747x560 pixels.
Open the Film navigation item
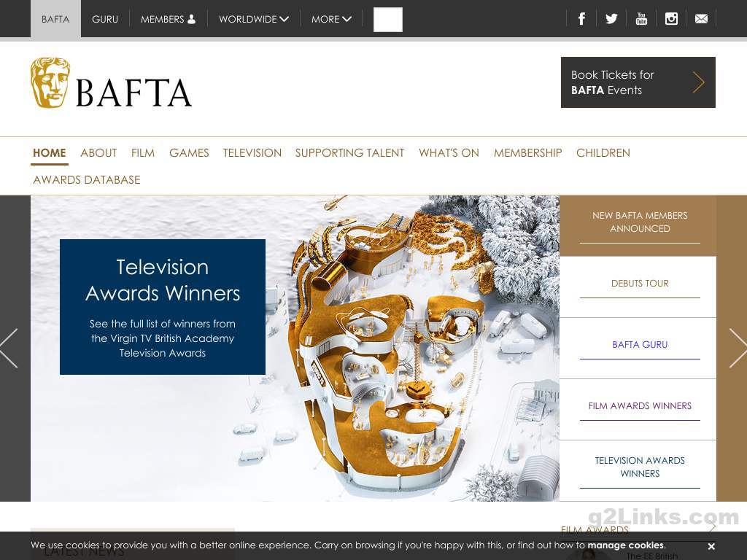coord(143,153)
